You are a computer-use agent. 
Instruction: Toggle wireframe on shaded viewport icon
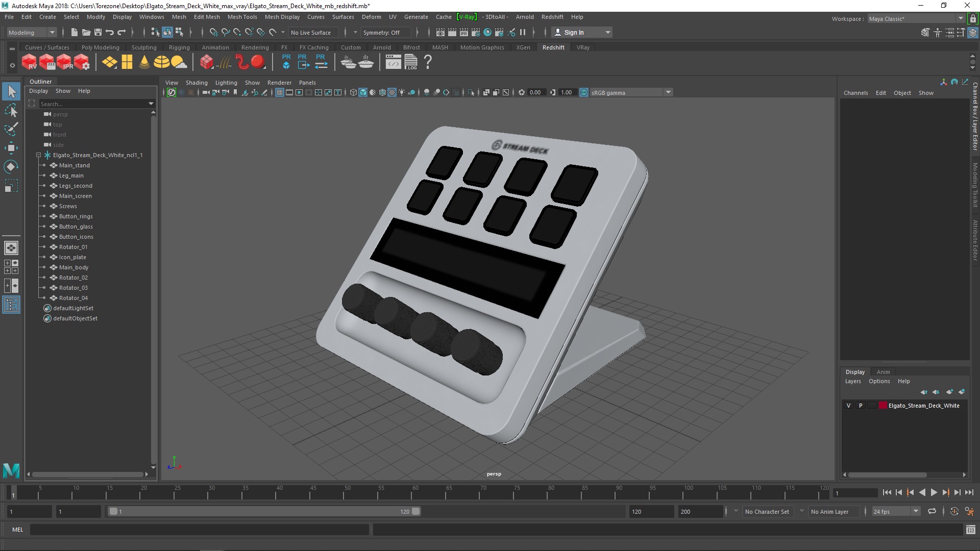pyautogui.click(x=382, y=93)
